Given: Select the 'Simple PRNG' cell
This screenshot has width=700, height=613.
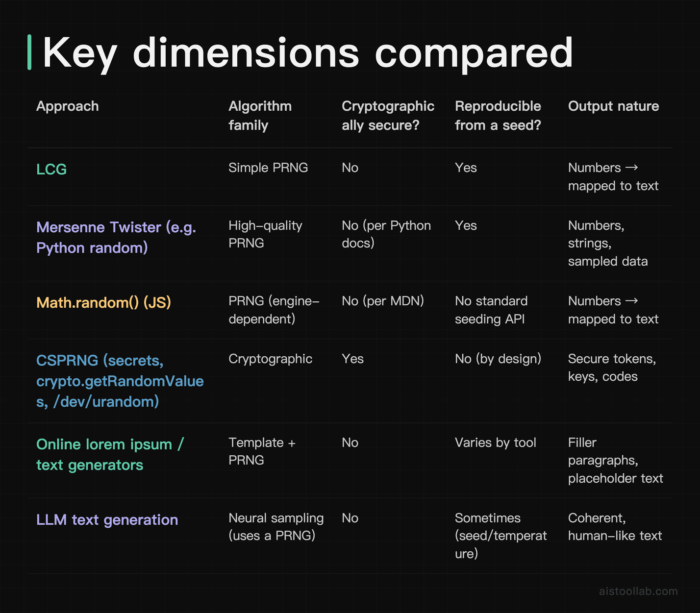Looking at the screenshot, I should [x=268, y=168].
